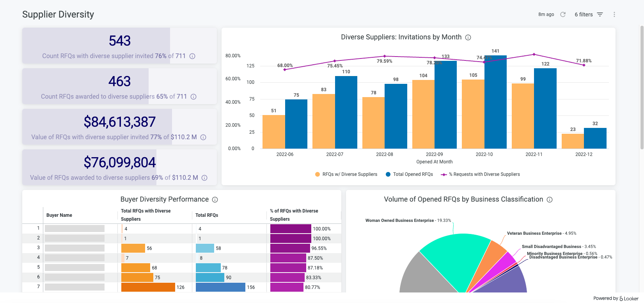The width and height of the screenshot is (644, 303).
Task: Click the 2022-12 Total Opened RFQs bar (32)
Action: (x=595, y=138)
